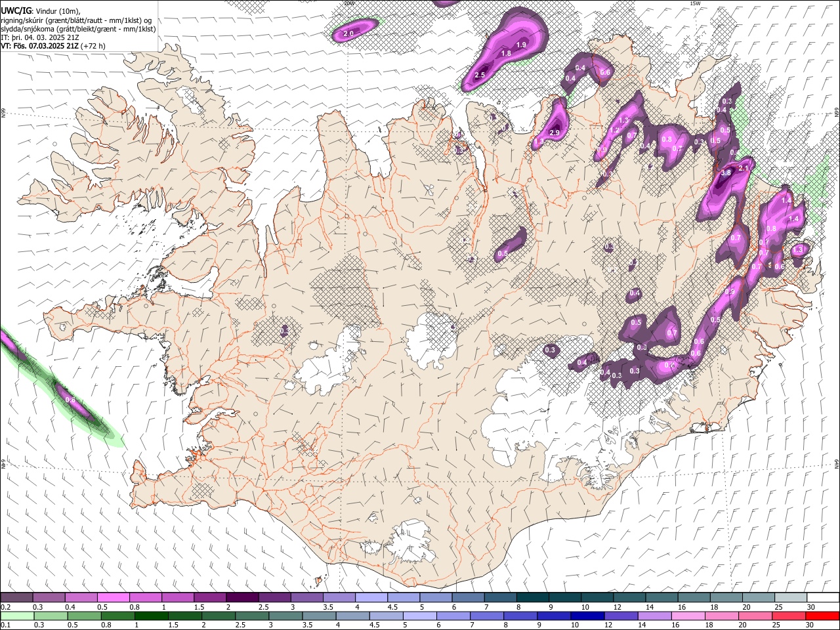This screenshot has width=840, height=630.
Task: Pick the pale green swatch above 0.1, bottom legend
Action: 17,616
